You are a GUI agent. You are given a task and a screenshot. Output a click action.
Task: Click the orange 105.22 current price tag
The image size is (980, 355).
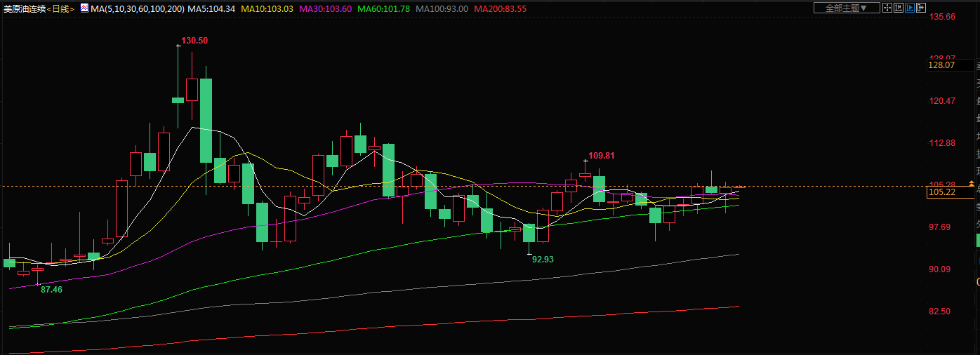point(941,192)
